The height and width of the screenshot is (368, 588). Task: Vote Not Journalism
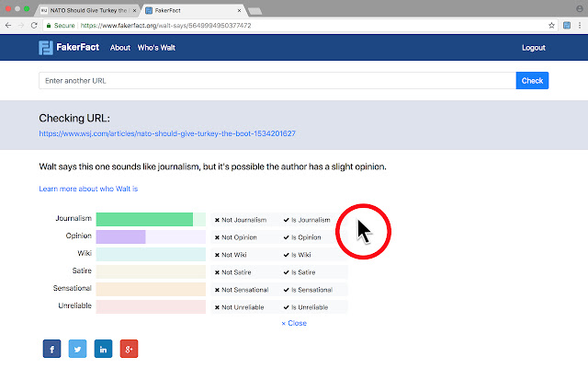coord(241,220)
